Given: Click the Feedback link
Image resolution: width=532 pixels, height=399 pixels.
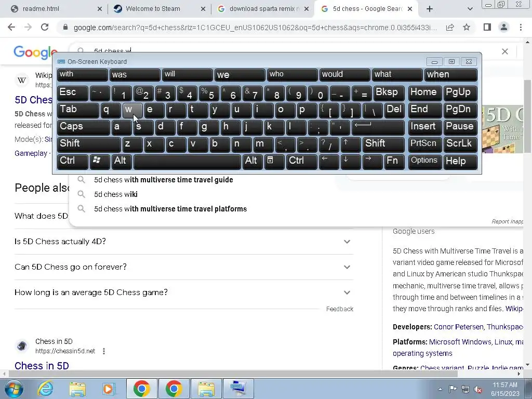Looking at the screenshot, I should [340, 309].
